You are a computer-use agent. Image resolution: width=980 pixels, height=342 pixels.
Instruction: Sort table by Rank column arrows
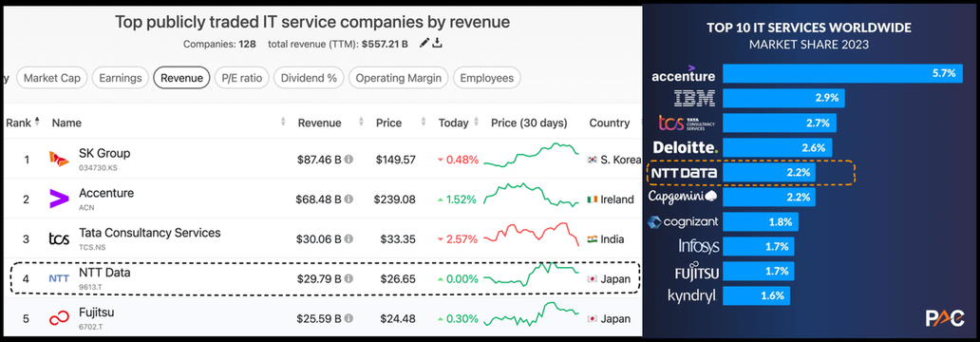click(x=37, y=122)
